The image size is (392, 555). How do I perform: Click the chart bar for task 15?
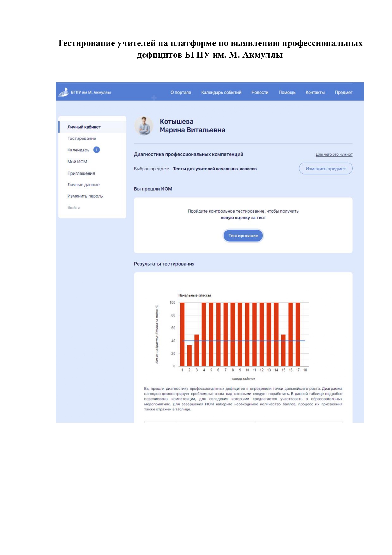pyautogui.click(x=283, y=350)
